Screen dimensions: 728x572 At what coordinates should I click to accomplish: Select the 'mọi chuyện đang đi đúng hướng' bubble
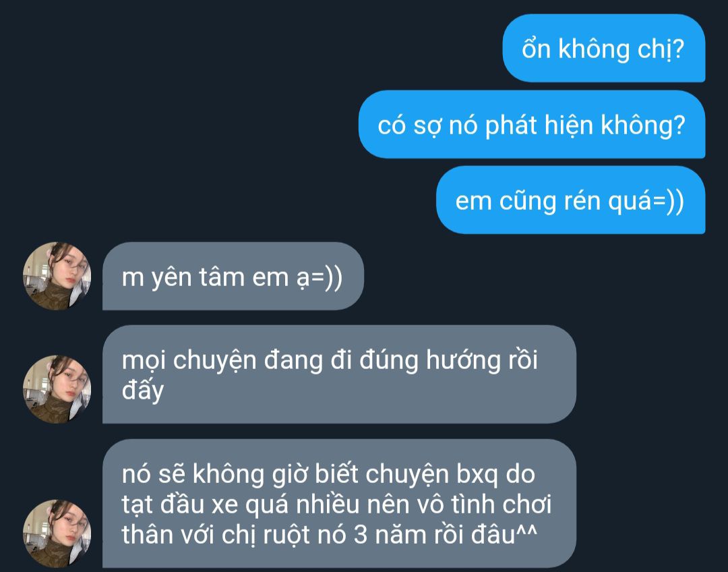pyautogui.click(x=339, y=374)
